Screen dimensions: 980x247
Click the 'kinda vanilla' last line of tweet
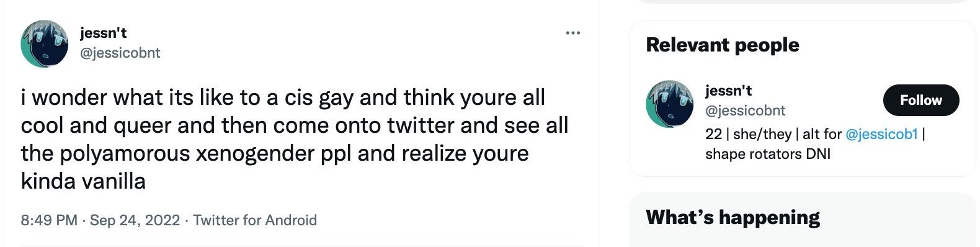click(x=83, y=181)
